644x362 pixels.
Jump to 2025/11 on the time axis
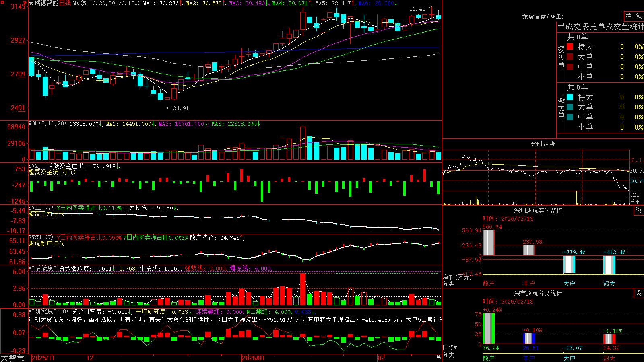[x=43, y=358]
